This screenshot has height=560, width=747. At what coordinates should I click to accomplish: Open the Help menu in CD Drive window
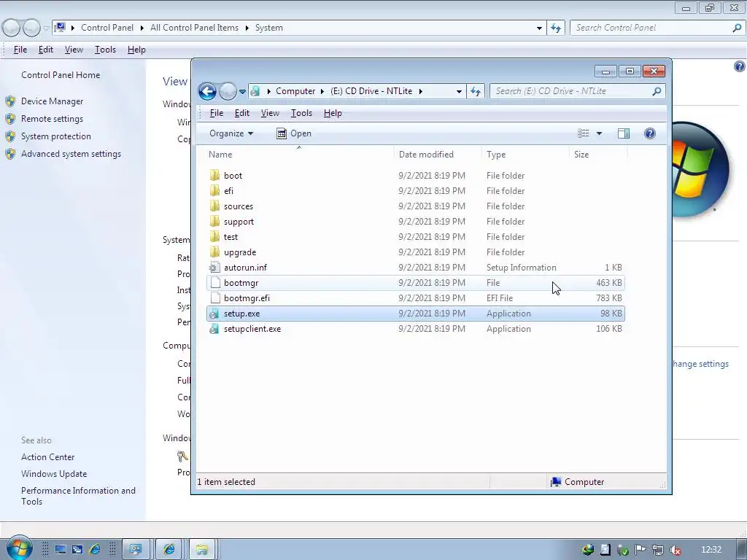[x=333, y=113]
